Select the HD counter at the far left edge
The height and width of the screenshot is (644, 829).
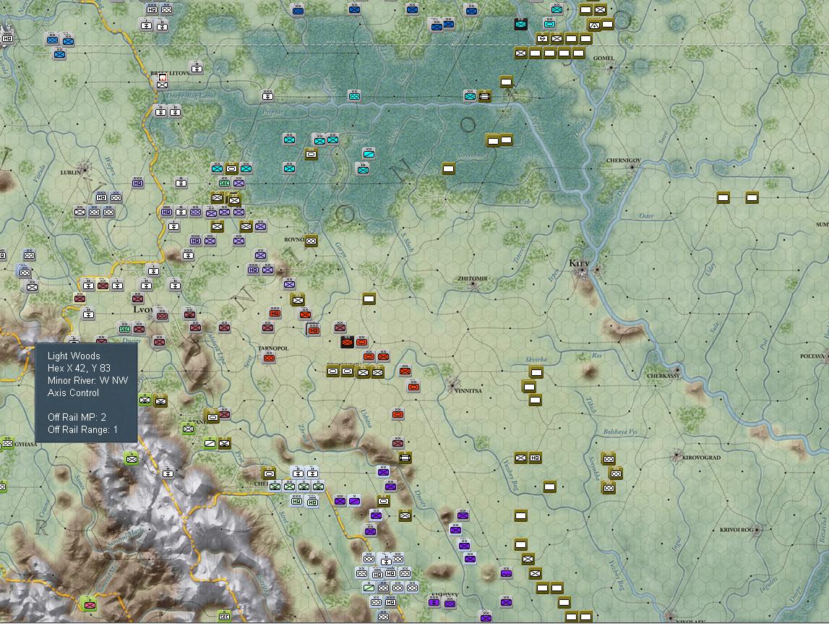(7, 38)
